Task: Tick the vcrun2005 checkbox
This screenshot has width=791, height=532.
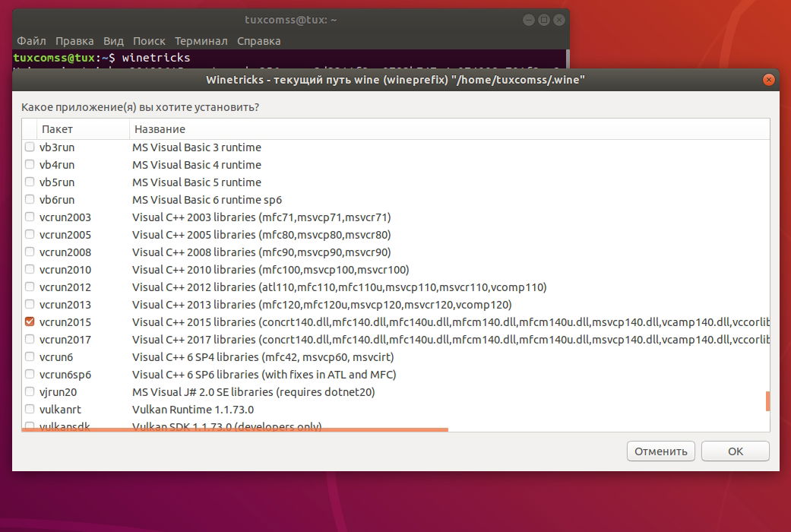Action: coord(30,234)
